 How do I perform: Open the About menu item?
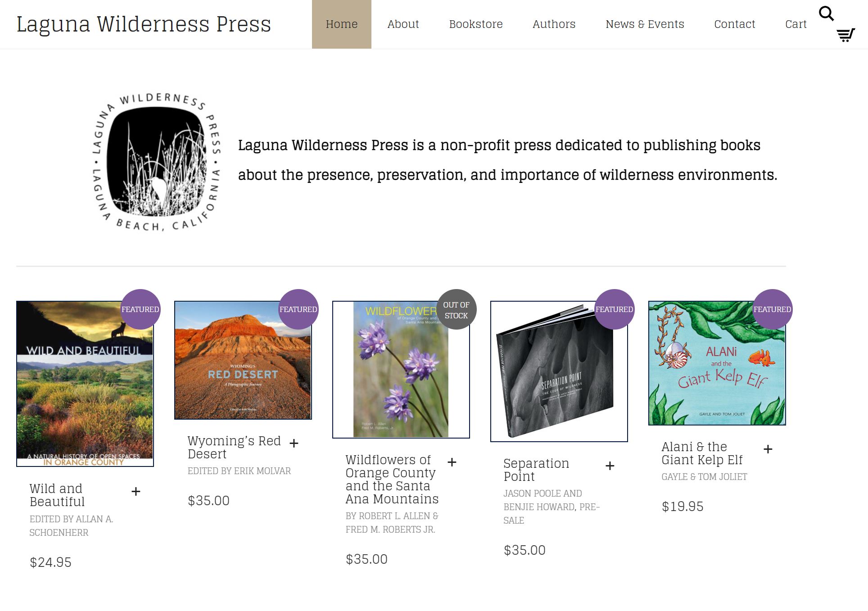(403, 24)
